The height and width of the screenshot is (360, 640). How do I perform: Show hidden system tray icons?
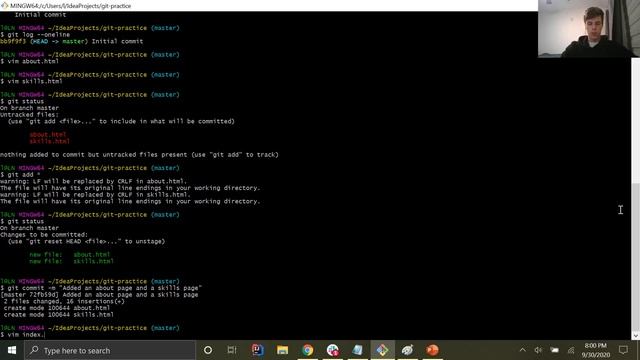coord(522,350)
